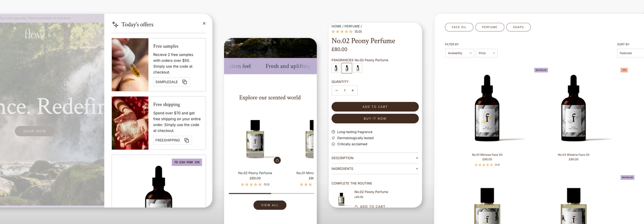The image size is (644, 224).
Task: Expand the Description accordion
Action: pyautogui.click(x=375, y=158)
